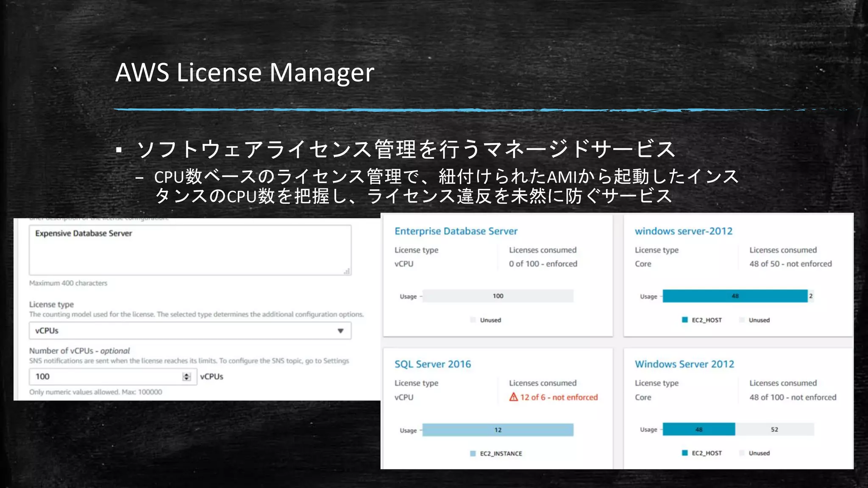The width and height of the screenshot is (868, 488).
Task: Click the windows server-2012 usage bar value 48
Action: pyautogui.click(x=735, y=296)
